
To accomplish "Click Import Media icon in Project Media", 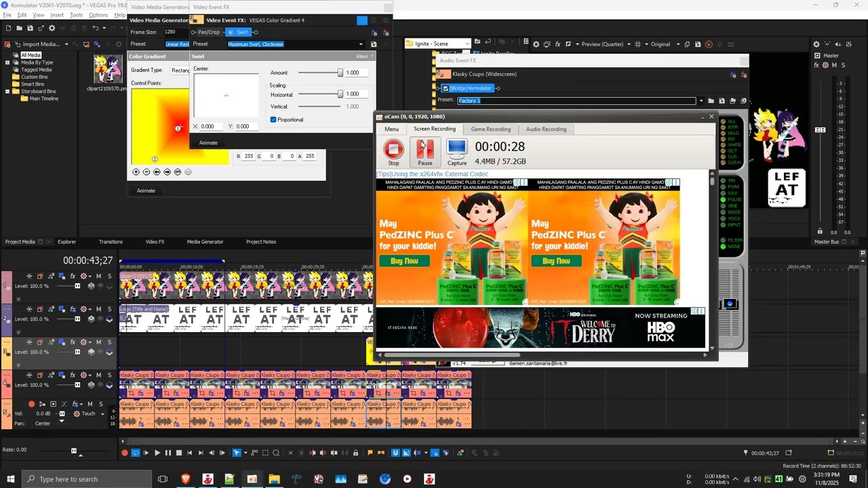I will (x=18, y=44).
